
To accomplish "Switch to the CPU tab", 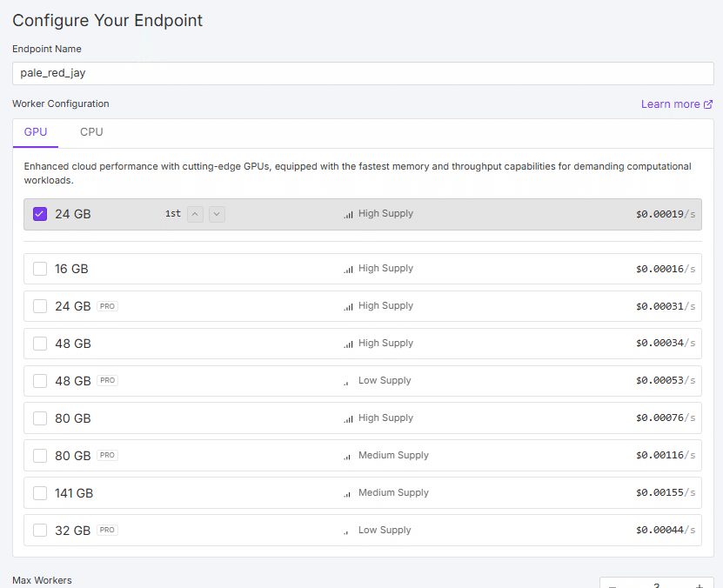I will pos(91,132).
